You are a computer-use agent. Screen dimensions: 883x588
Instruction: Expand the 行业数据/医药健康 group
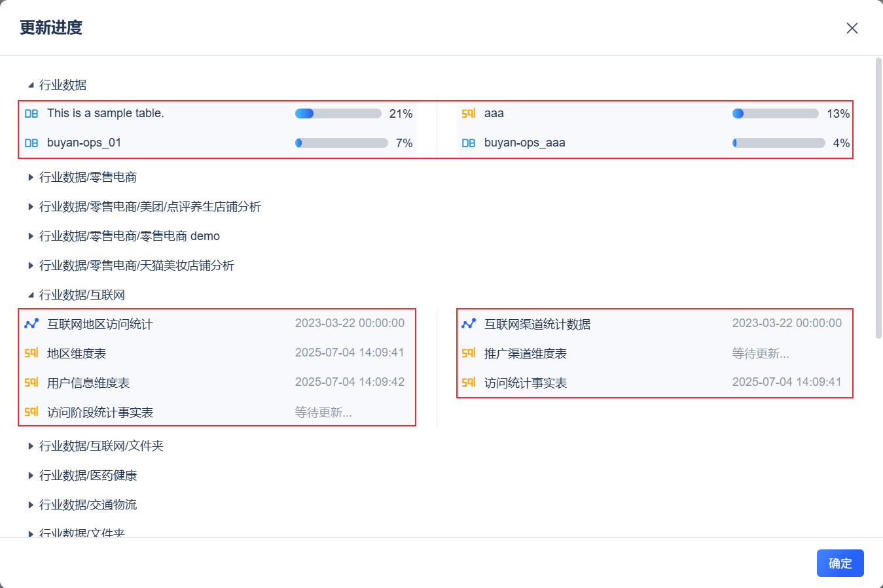pos(31,476)
